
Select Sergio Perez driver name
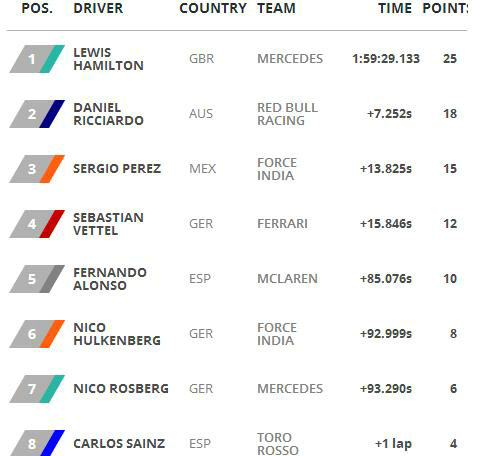(117, 169)
